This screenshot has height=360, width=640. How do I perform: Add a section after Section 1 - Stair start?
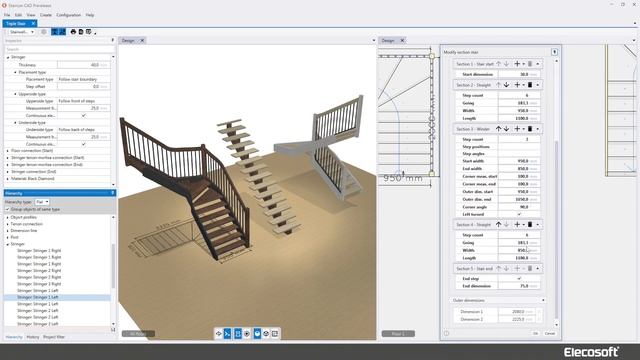pyautogui.click(x=517, y=64)
